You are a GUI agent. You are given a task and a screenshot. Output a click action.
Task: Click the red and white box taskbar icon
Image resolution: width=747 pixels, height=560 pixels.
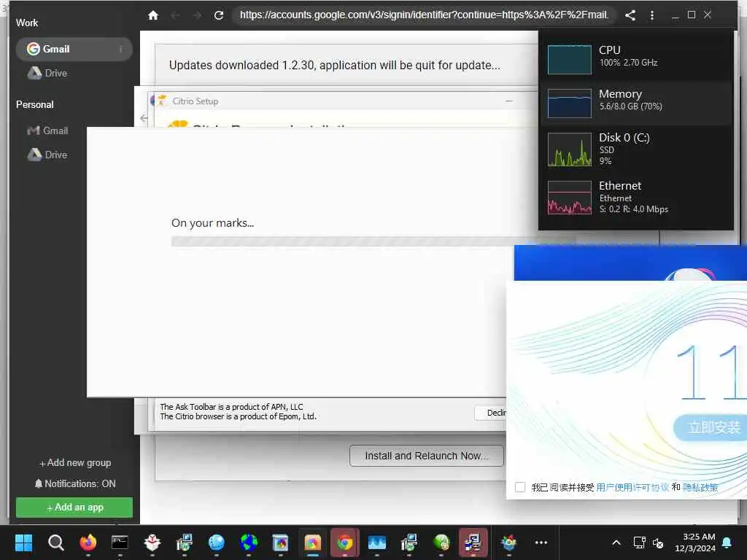tap(152, 542)
